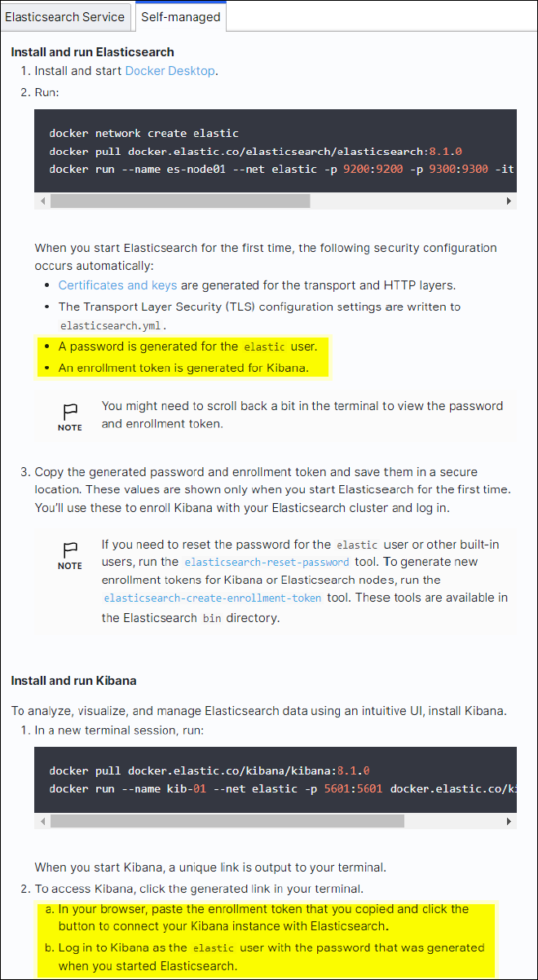The image size is (538, 980).
Task: Click the "Install and run Kibana" heading
Action: click(73, 681)
